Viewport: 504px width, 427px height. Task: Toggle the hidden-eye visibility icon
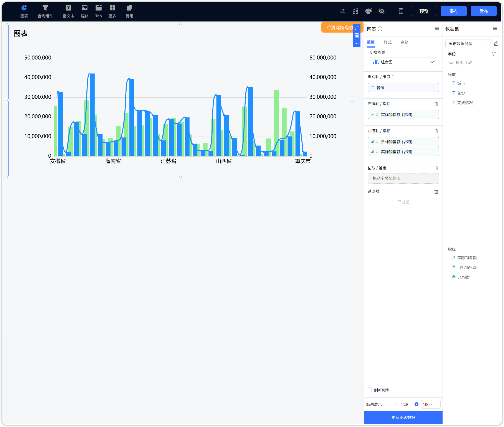coord(381,11)
